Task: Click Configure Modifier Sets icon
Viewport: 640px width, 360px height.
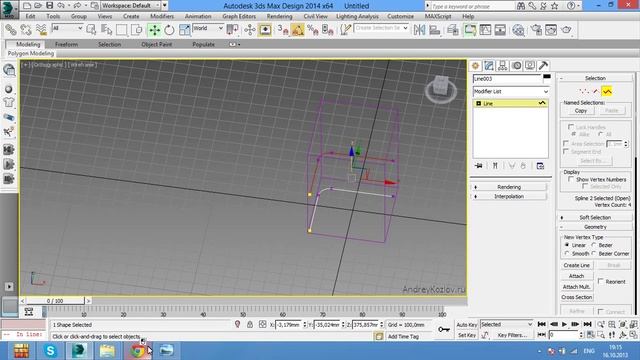Action: pyautogui.click(x=540, y=166)
